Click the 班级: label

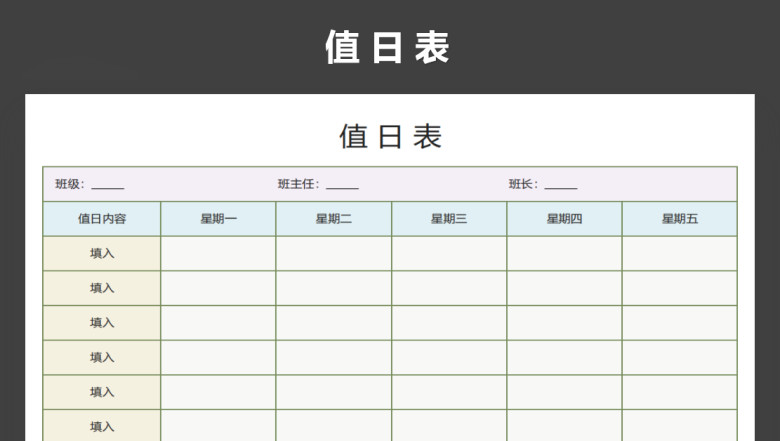70,184
